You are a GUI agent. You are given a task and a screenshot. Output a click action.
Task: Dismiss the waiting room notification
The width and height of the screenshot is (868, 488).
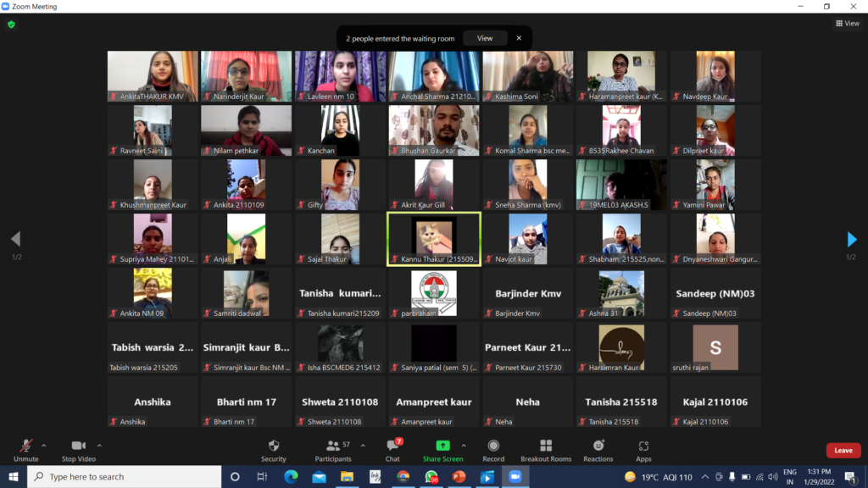pyautogui.click(x=519, y=38)
